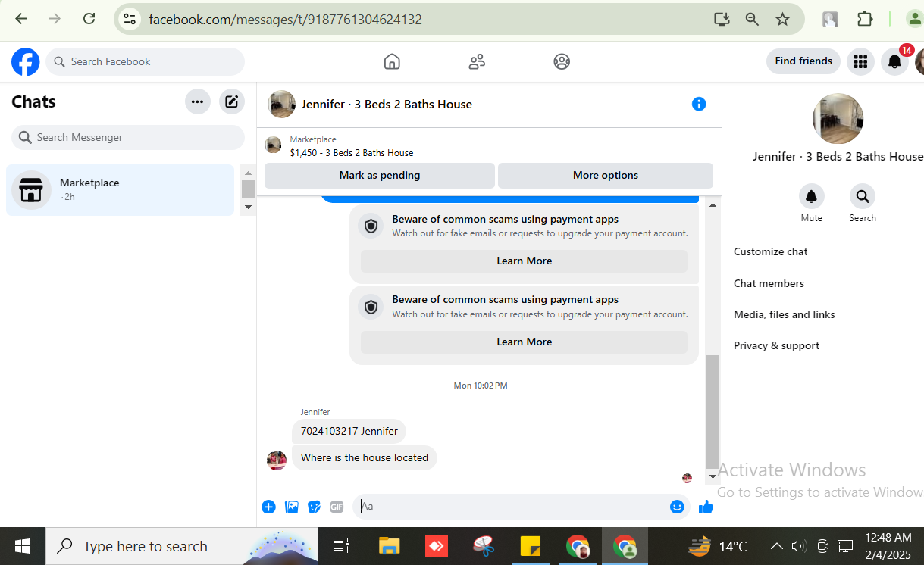Click large profile picture in right panel
The width and height of the screenshot is (924, 565).
coord(838,119)
